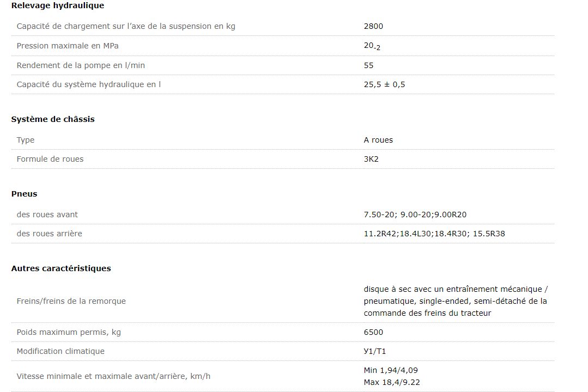Select the loading capacity value 2800
The width and height of the screenshot is (588, 392).
[373, 26]
